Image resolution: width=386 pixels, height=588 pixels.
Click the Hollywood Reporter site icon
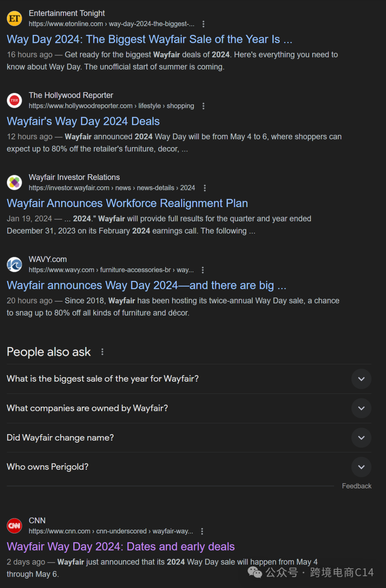pos(14,100)
